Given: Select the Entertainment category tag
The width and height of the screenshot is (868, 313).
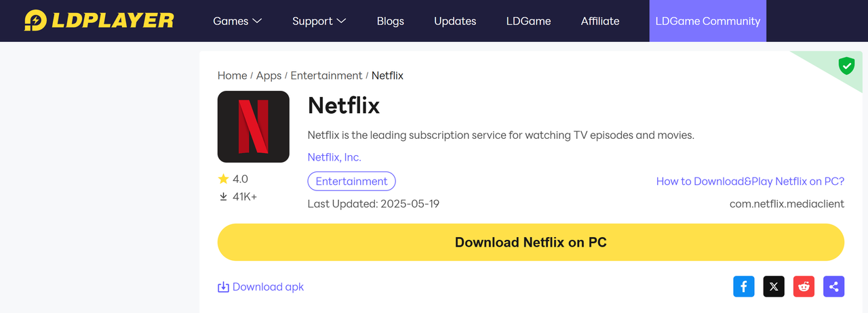Looking at the screenshot, I should point(351,181).
